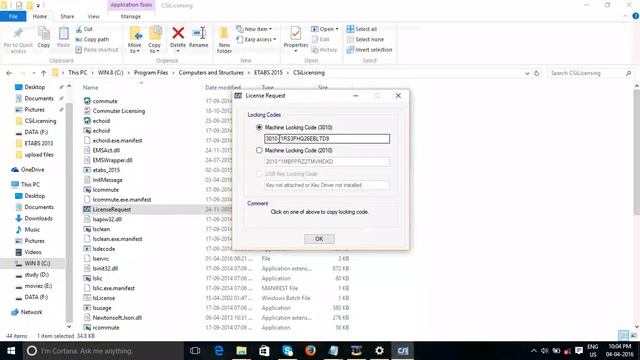Screen dimensions: 640x360
Task: Go back using the navigation arrow
Action: [x=9, y=73]
